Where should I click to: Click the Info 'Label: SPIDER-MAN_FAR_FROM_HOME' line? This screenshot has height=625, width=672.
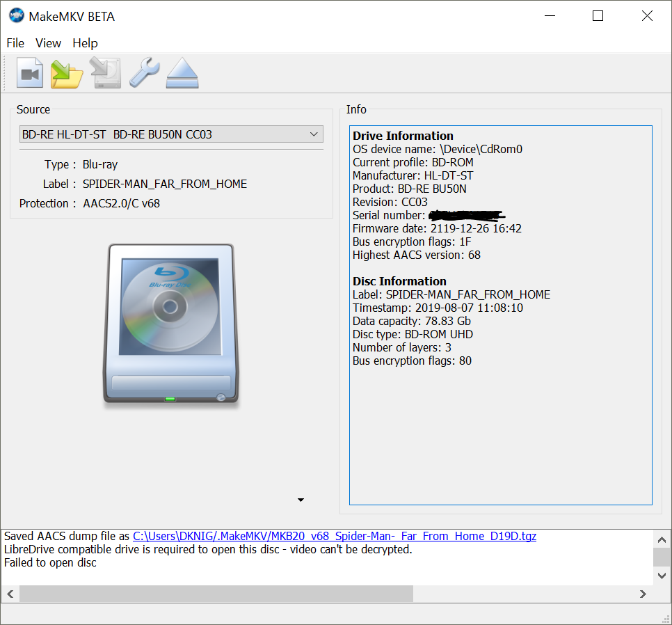tap(451, 294)
